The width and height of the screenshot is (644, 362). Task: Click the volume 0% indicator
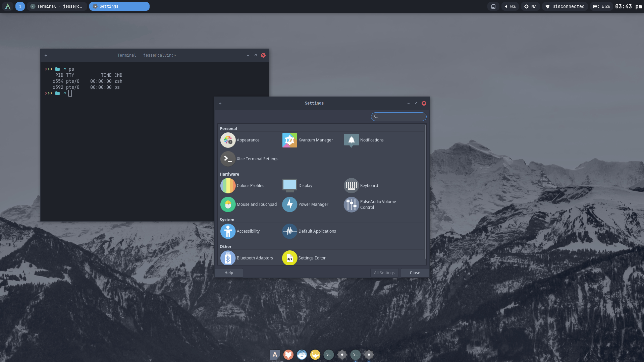[x=510, y=6]
